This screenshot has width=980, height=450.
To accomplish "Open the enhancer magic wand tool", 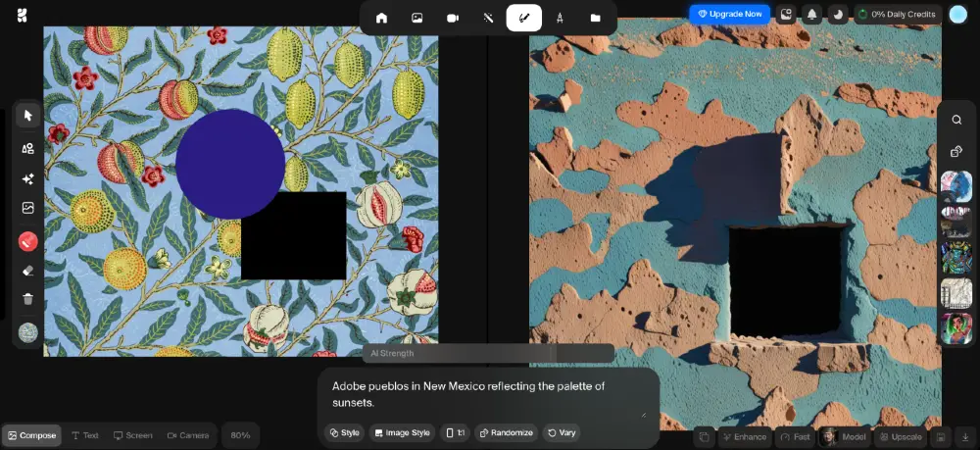I will tap(488, 18).
